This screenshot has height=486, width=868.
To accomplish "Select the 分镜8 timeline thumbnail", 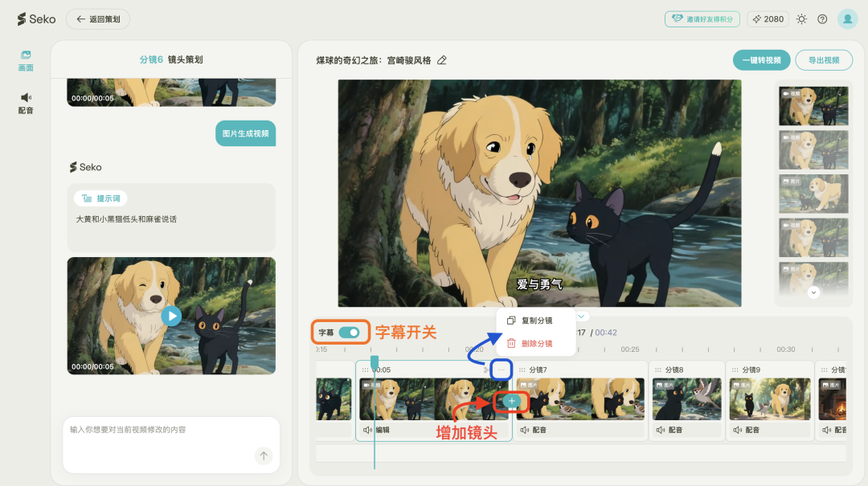I will pyautogui.click(x=687, y=399).
